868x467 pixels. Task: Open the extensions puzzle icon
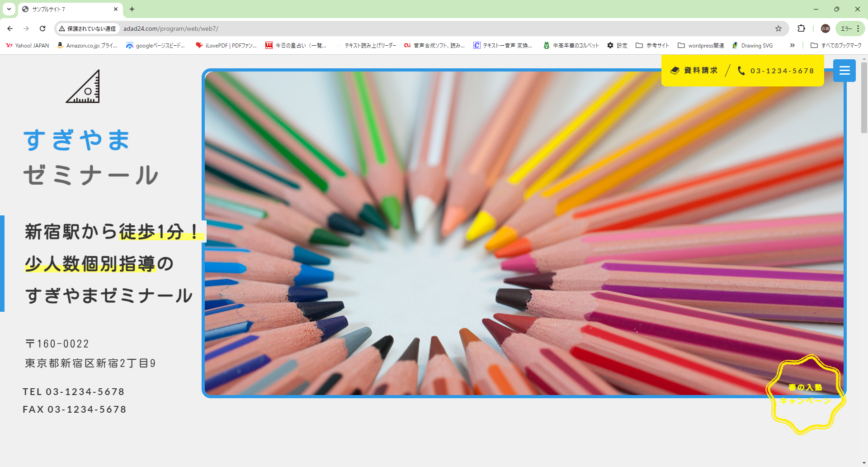[801, 29]
